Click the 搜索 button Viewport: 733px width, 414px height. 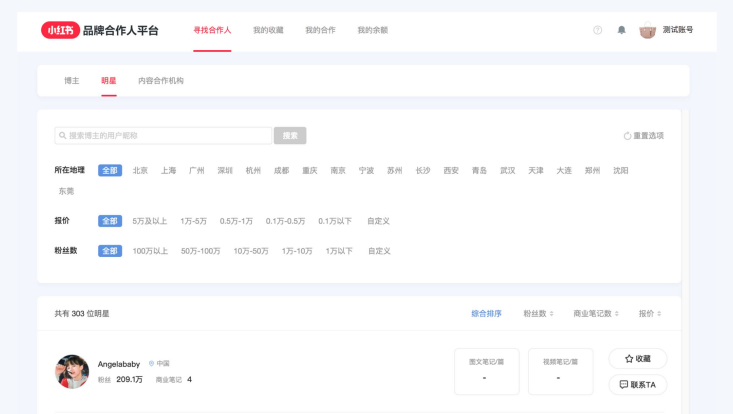[x=290, y=136]
